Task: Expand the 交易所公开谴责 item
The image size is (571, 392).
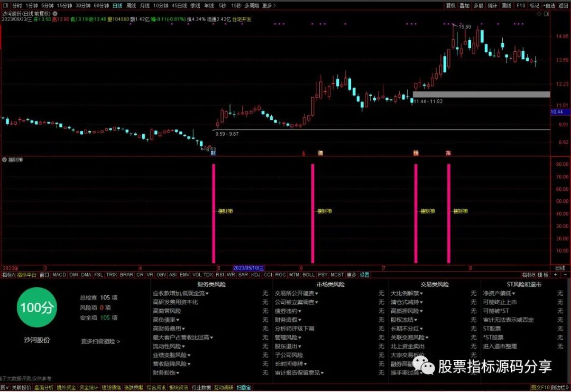Action: (x=297, y=293)
